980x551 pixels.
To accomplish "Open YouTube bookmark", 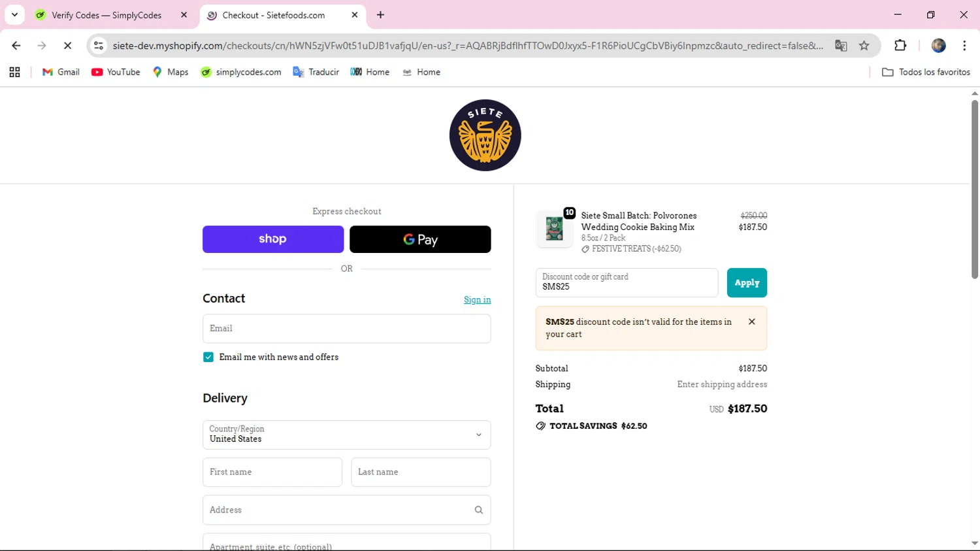I will pos(116,72).
